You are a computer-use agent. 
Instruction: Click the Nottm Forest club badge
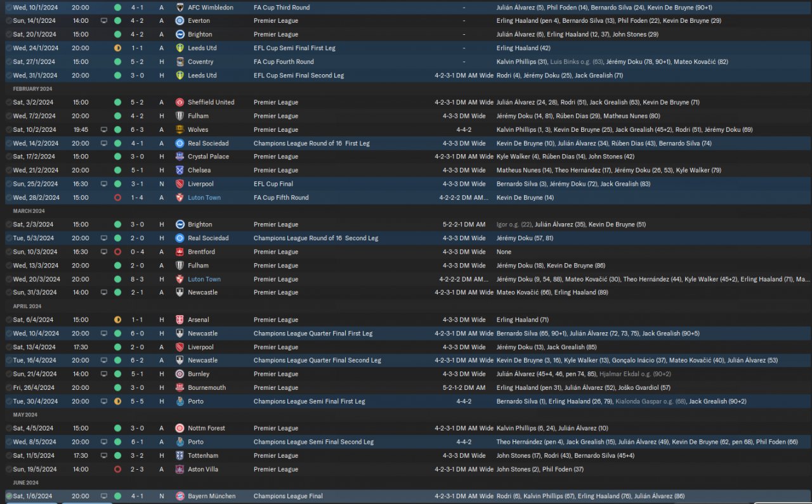[x=180, y=429]
